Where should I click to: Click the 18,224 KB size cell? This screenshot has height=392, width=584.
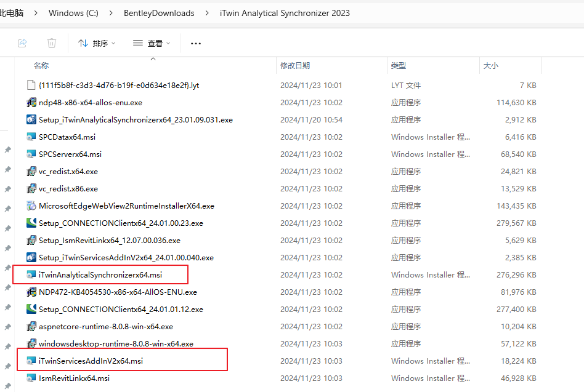click(519, 361)
